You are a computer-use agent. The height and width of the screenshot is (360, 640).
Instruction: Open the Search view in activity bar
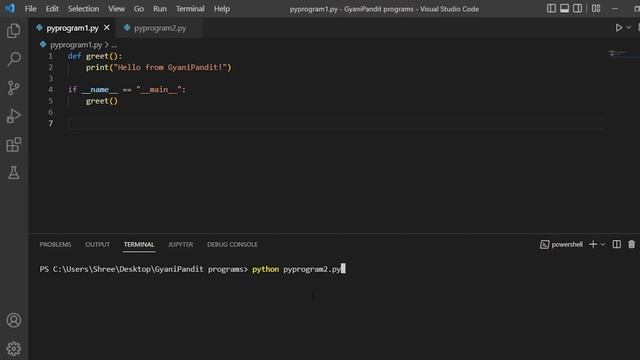coord(13,59)
